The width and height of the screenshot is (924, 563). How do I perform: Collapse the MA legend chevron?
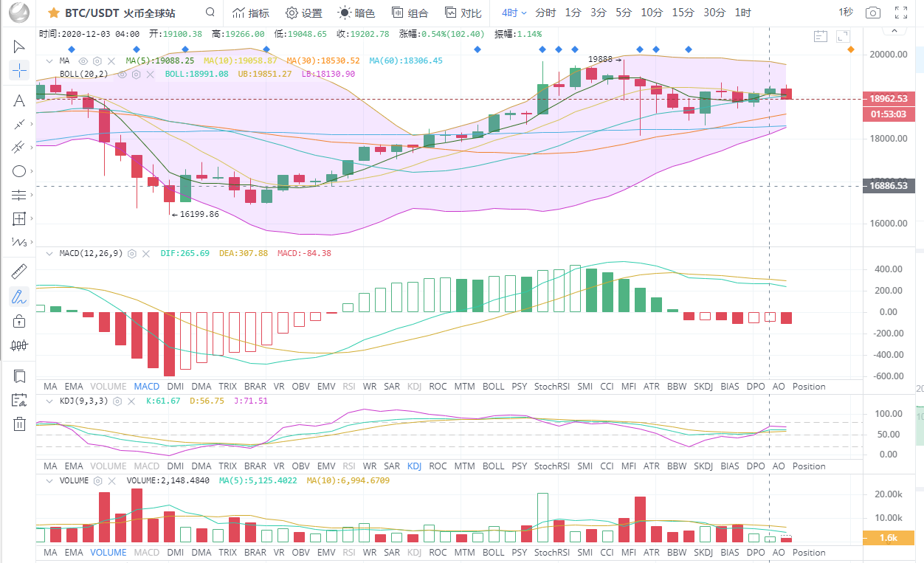pyautogui.click(x=49, y=61)
